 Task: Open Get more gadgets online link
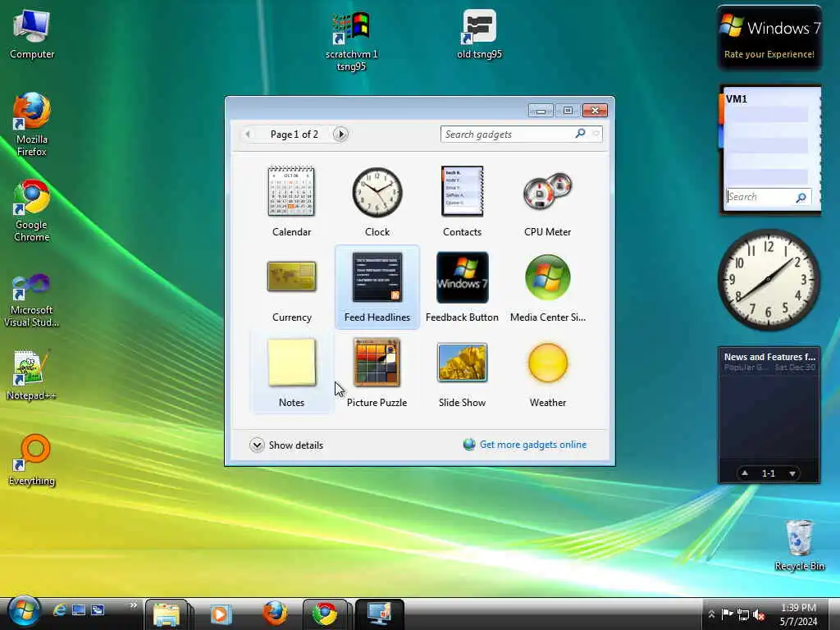coord(533,445)
